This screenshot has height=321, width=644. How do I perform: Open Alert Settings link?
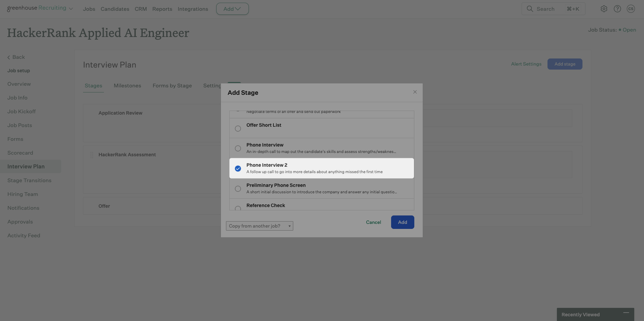526,64
